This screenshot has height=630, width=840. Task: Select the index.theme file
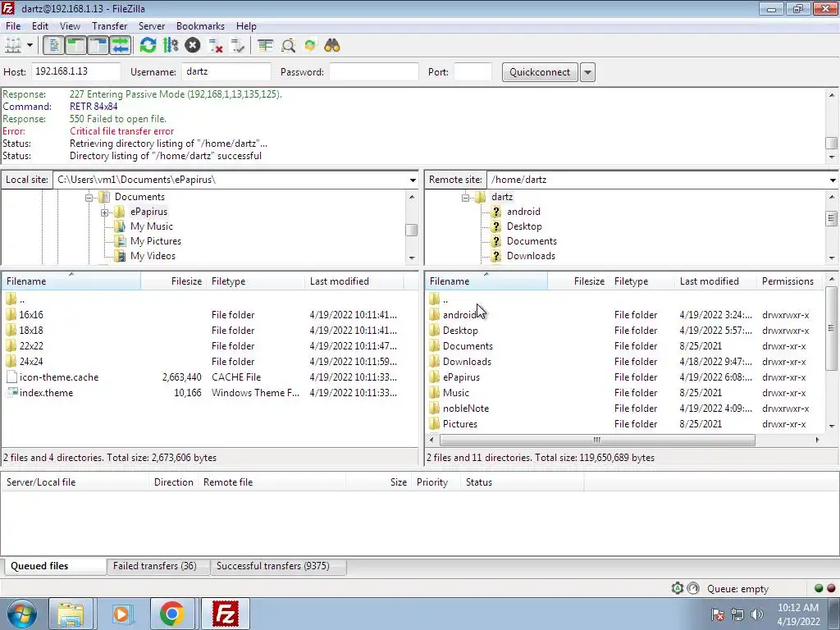tap(46, 393)
